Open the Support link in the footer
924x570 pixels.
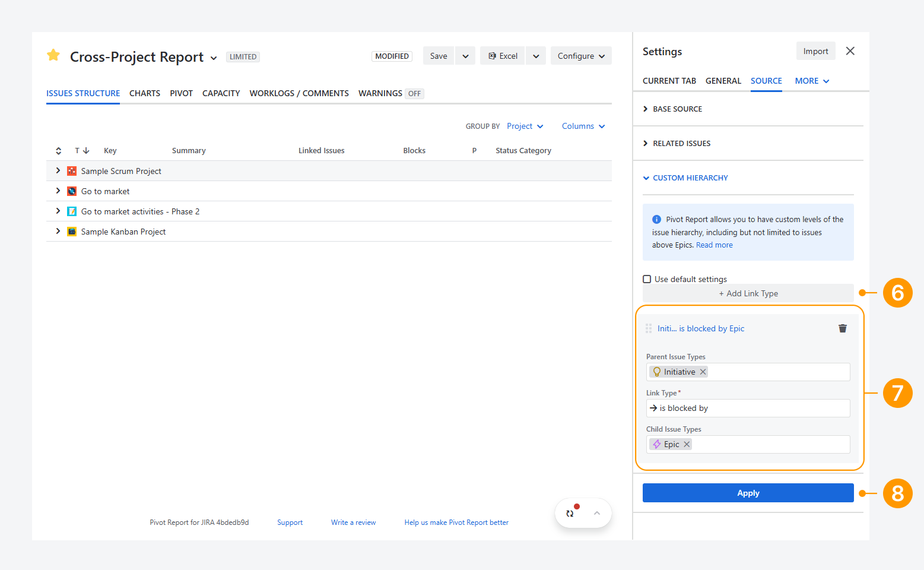click(290, 522)
